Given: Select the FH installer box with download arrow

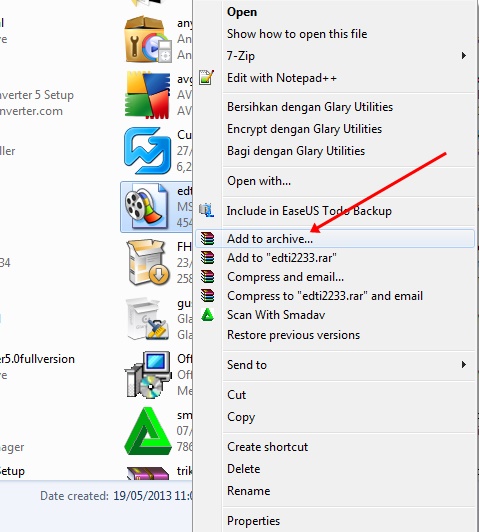Looking at the screenshot, I should point(148,262).
